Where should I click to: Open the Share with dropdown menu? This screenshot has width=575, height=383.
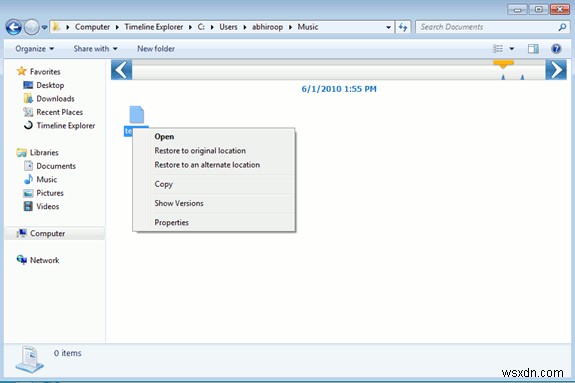tap(95, 49)
